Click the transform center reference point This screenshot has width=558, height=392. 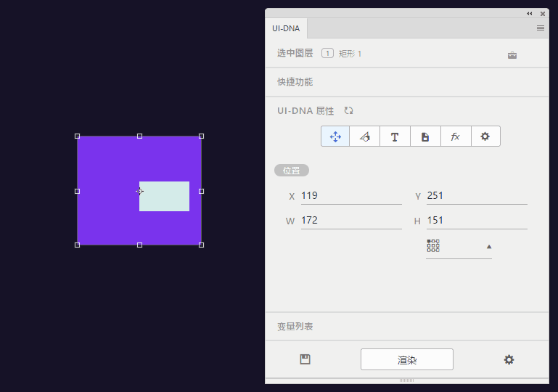coord(139,191)
